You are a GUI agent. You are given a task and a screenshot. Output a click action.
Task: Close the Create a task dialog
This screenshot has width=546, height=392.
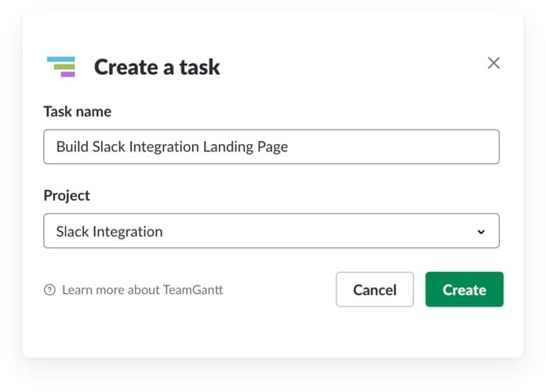point(493,64)
